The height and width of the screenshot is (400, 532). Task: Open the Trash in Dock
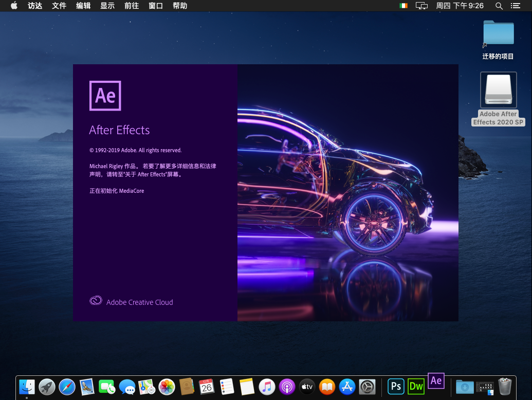coord(505,387)
